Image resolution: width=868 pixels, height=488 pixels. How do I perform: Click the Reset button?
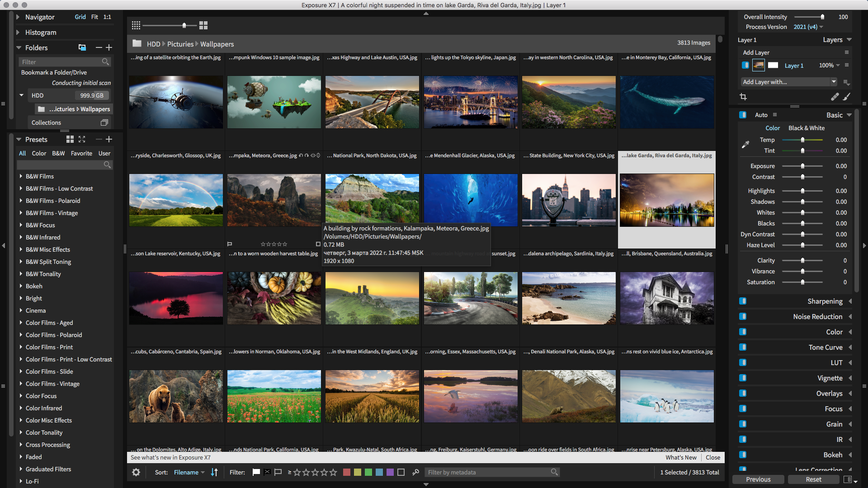[813, 479]
